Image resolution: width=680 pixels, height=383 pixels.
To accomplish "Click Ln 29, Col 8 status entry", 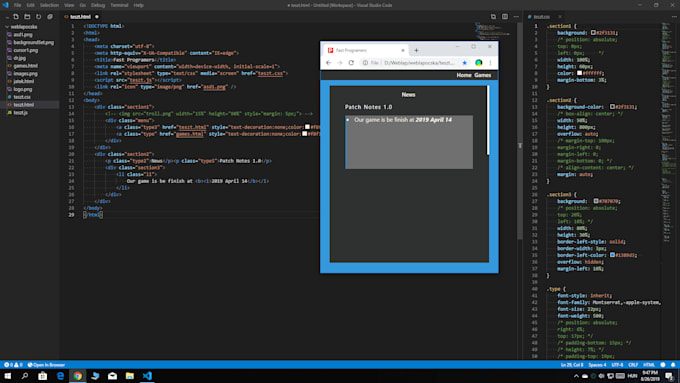I will point(572,365).
